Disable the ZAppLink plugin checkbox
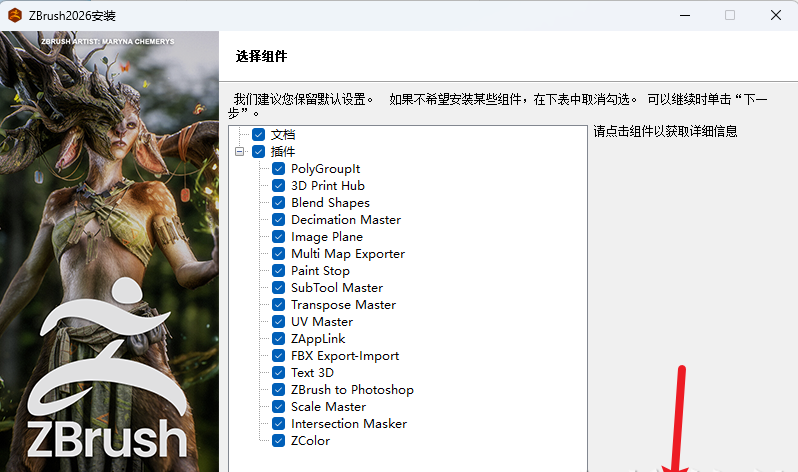This screenshot has height=472, width=798. 279,339
